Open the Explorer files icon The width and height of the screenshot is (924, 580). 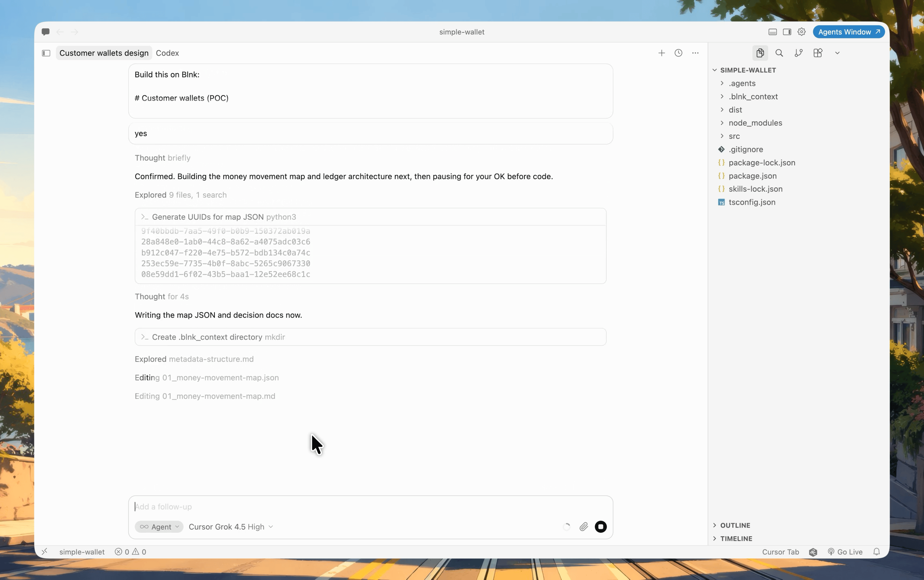click(x=760, y=53)
